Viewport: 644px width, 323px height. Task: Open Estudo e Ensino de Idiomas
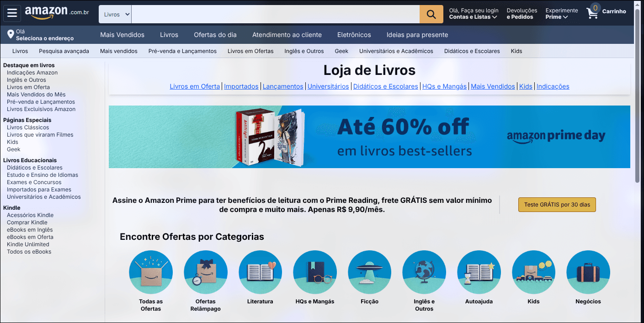tap(43, 175)
